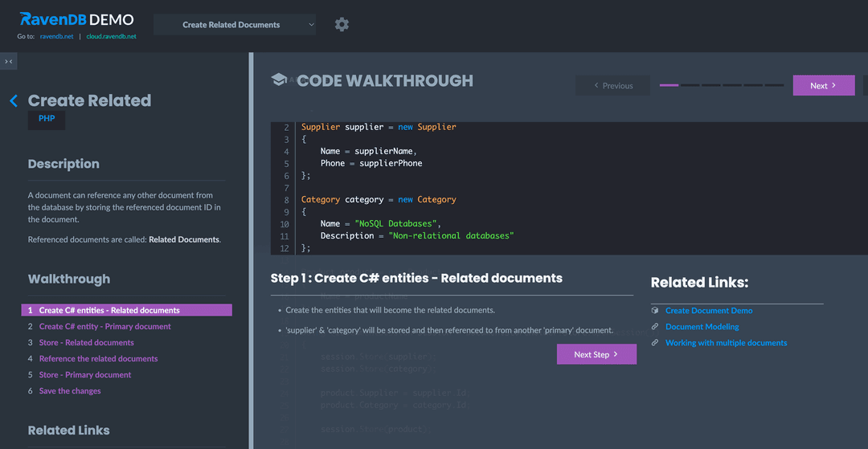Click the CODE WALKTHROUGH title
The image size is (868, 449).
(385, 81)
